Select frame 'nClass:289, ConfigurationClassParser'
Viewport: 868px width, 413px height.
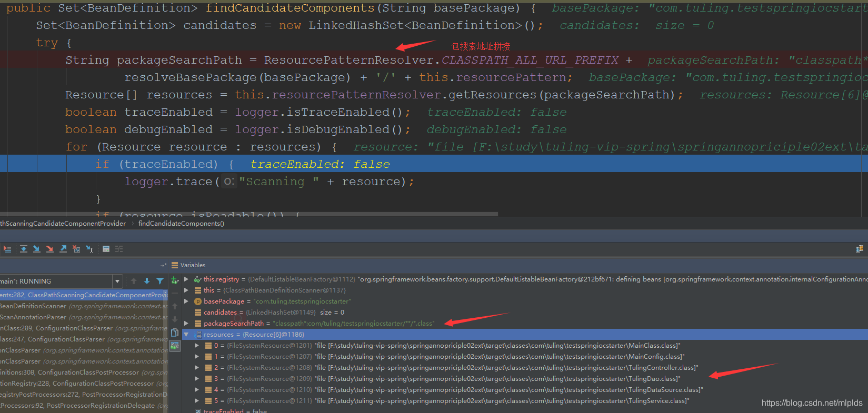point(84,328)
